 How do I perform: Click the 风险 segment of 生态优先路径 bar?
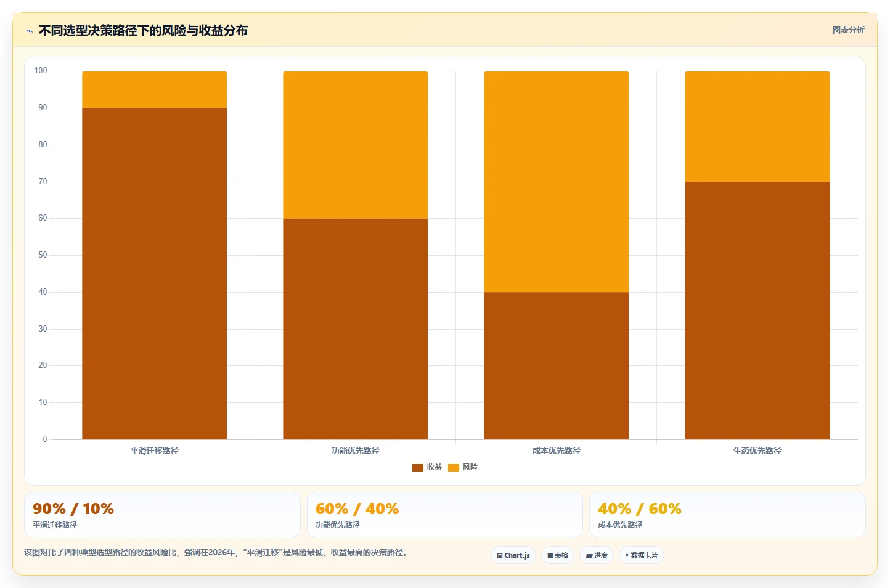coord(757,126)
